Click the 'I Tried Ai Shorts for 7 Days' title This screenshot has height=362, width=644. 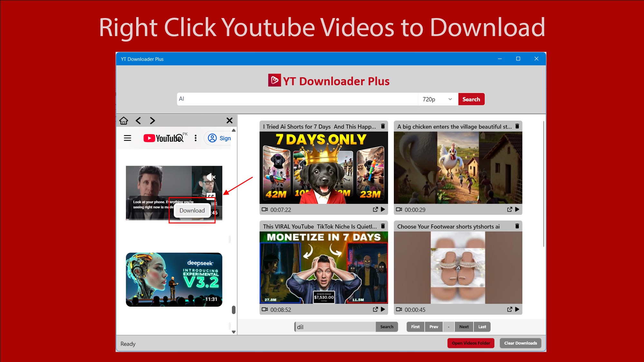tap(319, 127)
